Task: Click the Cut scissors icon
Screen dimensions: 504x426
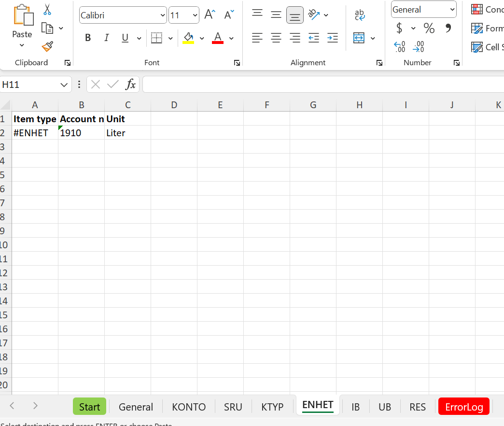Action: [47, 9]
